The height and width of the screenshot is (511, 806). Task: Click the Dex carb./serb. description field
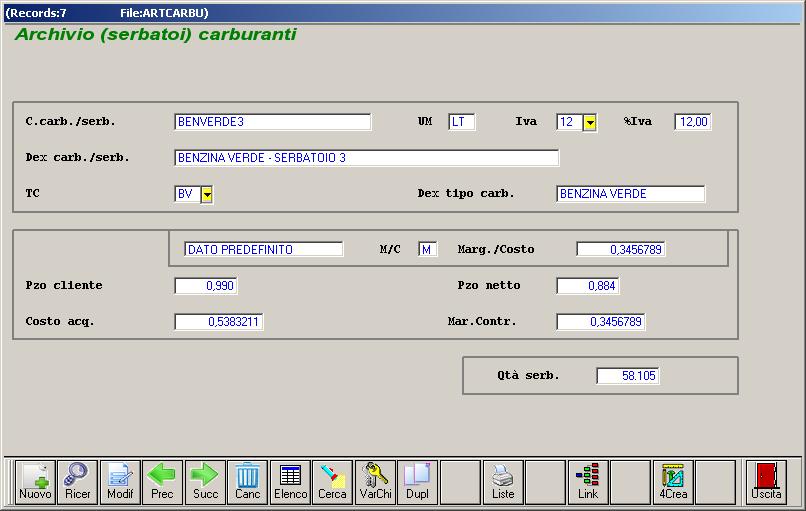367,158
